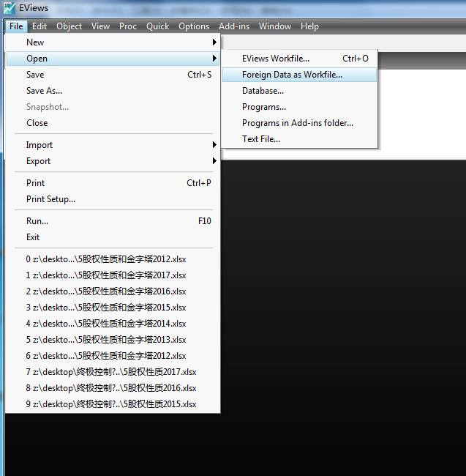The image size is (466, 476).
Task: Open the Object menu
Action: 69,26
